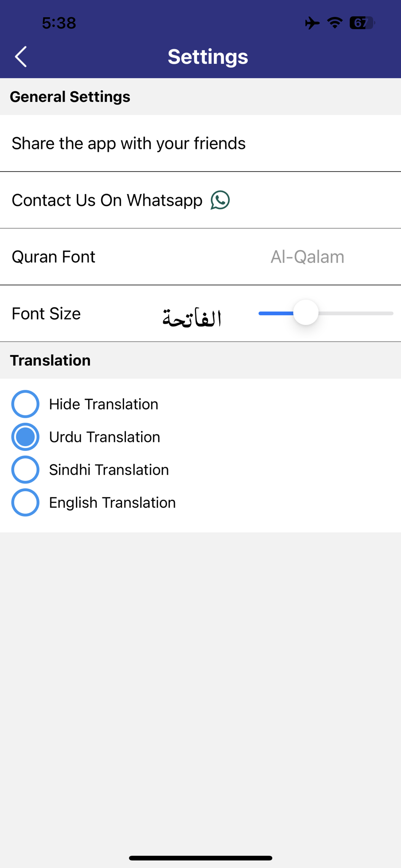Tap the airplane mode status icon
This screenshot has width=401, height=868.
tap(312, 23)
